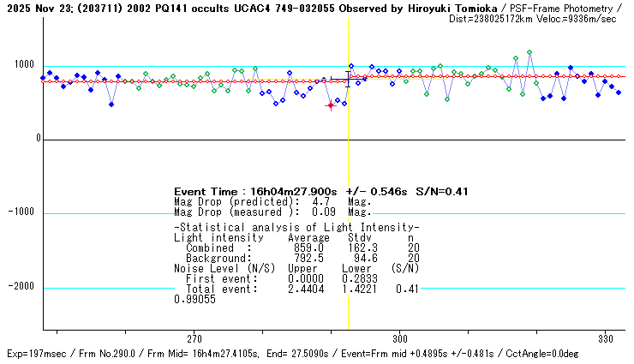
Task: Click the Event Time result line
Action: coord(320,191)
